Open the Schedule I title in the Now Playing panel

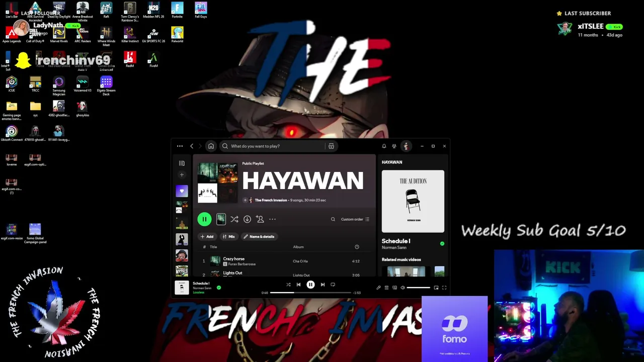click(396, 241)
